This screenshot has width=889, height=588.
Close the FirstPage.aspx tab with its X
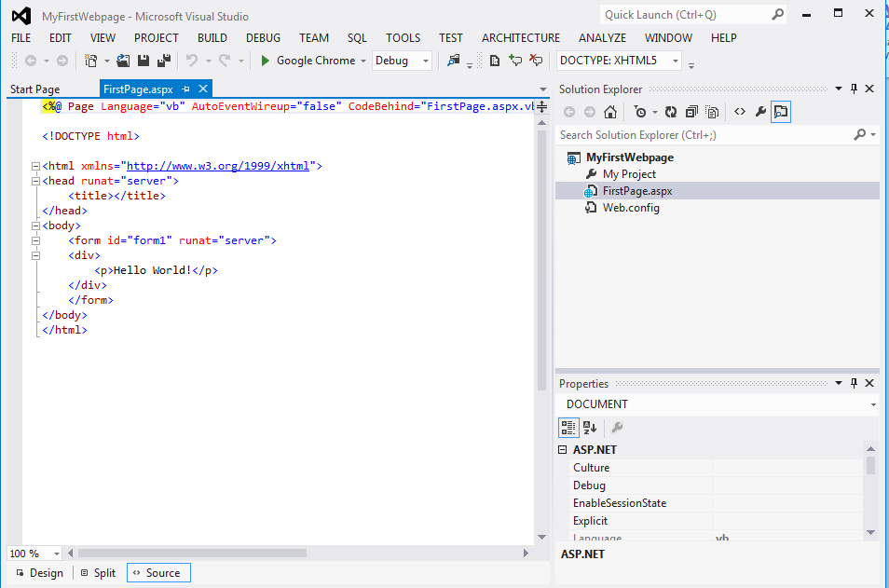coord(203,89)
